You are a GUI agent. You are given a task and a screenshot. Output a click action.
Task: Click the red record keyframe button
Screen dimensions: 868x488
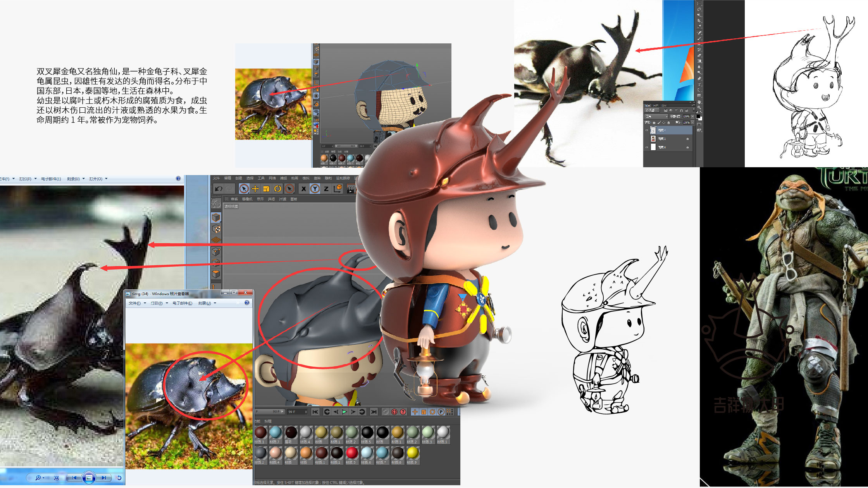pyautogui.click(x=394, y=412)
